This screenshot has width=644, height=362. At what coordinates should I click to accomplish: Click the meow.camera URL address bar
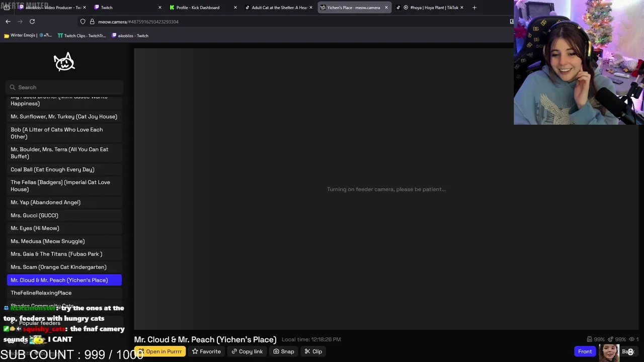[x=297, y=22]
